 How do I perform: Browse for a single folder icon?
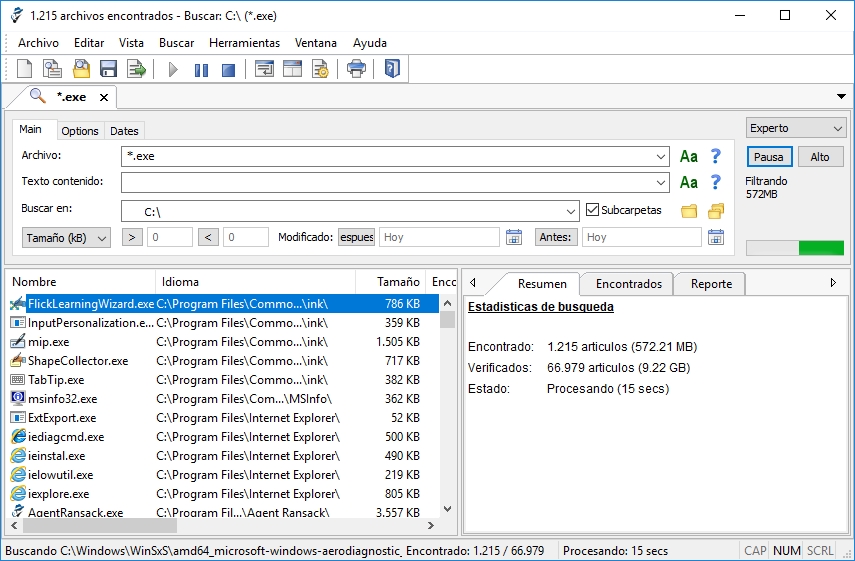point(689,211)
